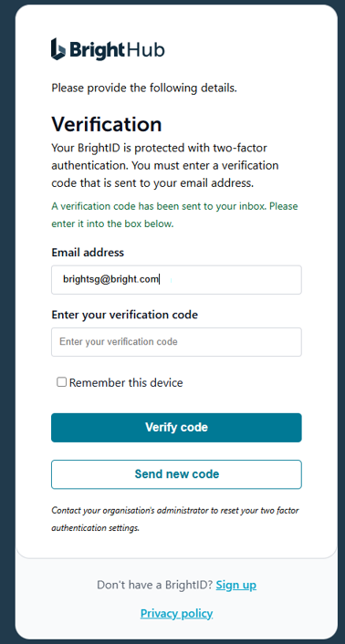The height and width of the screenshot is (644, 345).
Task: Select the Verification heading
Action: [x=107, y=124]
